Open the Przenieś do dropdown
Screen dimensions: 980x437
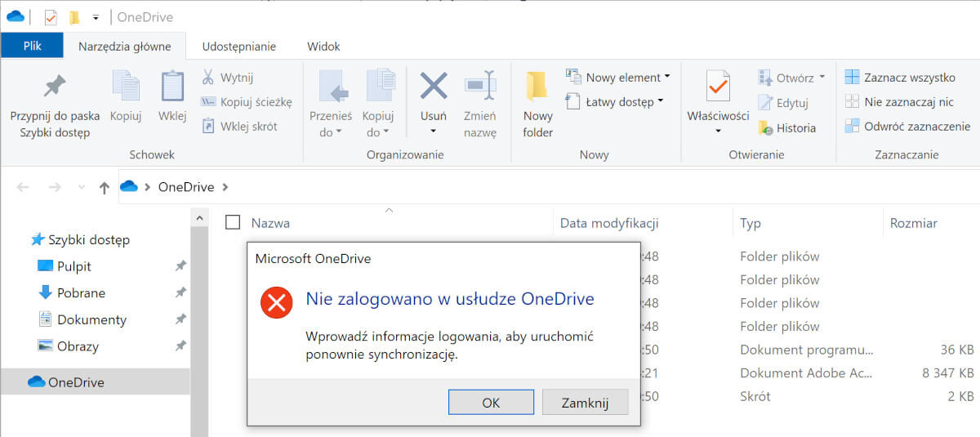tap(331, 104)
